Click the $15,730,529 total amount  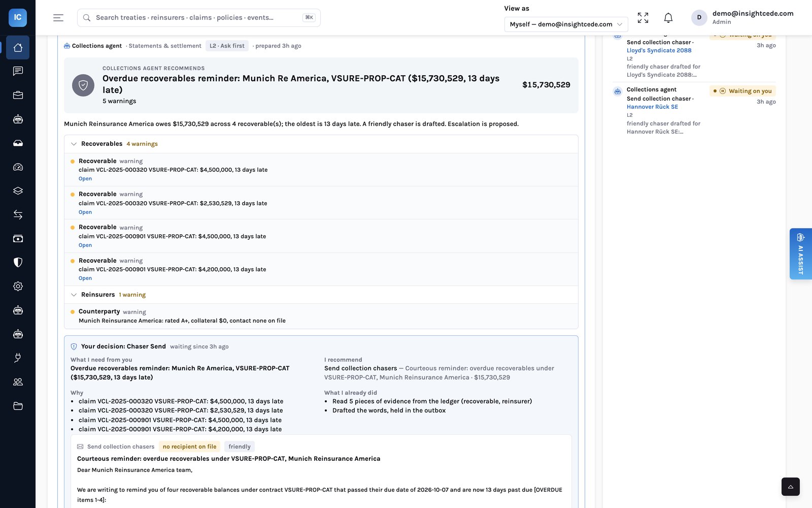point(546,85)
